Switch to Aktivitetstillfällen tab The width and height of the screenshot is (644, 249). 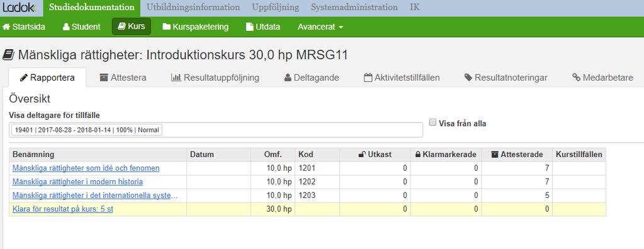[402, 78]
